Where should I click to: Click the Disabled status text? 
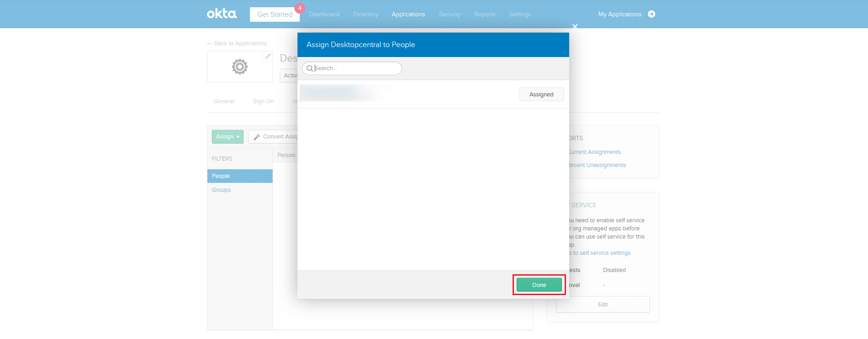pos(614,270)
